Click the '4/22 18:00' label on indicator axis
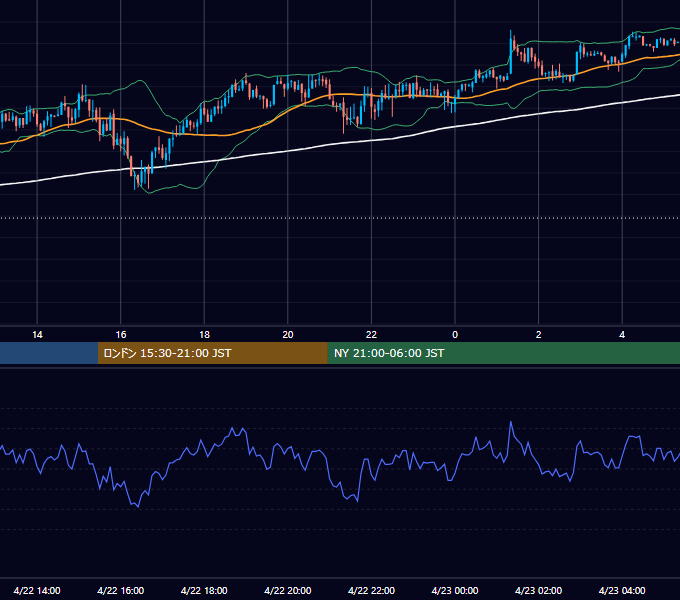 (204, 590)
